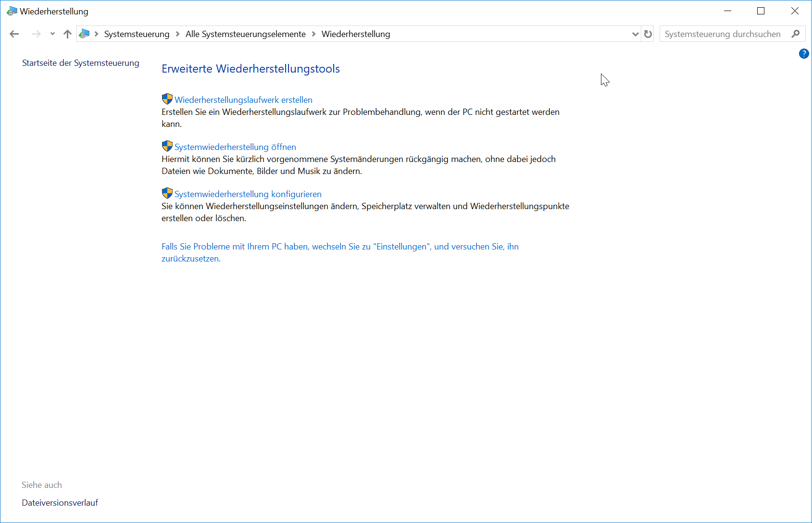Open Wiederherstellungslaufwerk erstellen link
This screenshot has height=523, width=812.
tap(243, 100)
